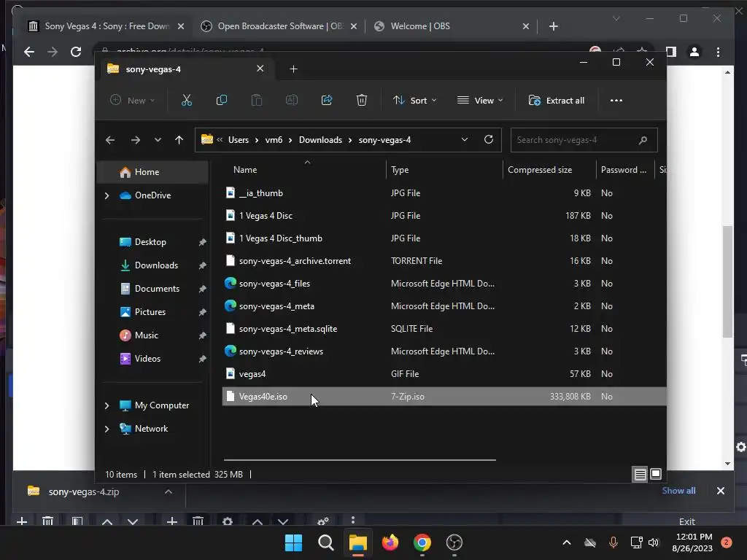
Task: Select the Vegas40e.iso file
Action: pyautogui.click(x=444, y=397)
